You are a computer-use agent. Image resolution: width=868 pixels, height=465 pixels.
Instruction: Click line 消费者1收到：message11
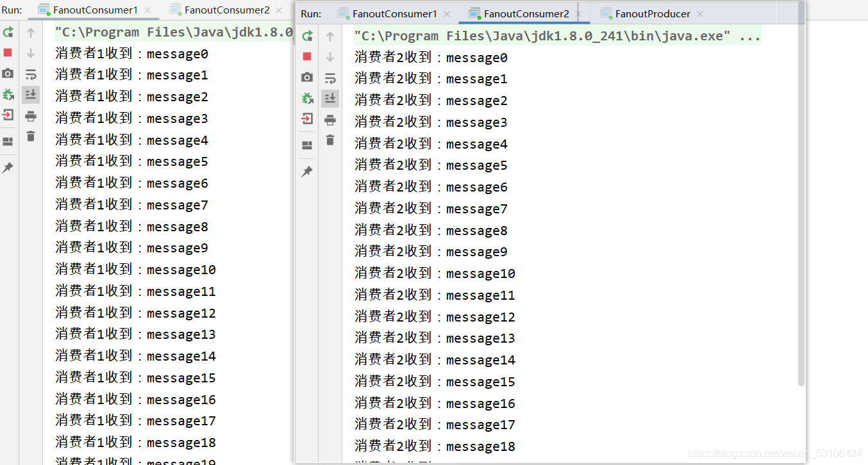point(135,291)
